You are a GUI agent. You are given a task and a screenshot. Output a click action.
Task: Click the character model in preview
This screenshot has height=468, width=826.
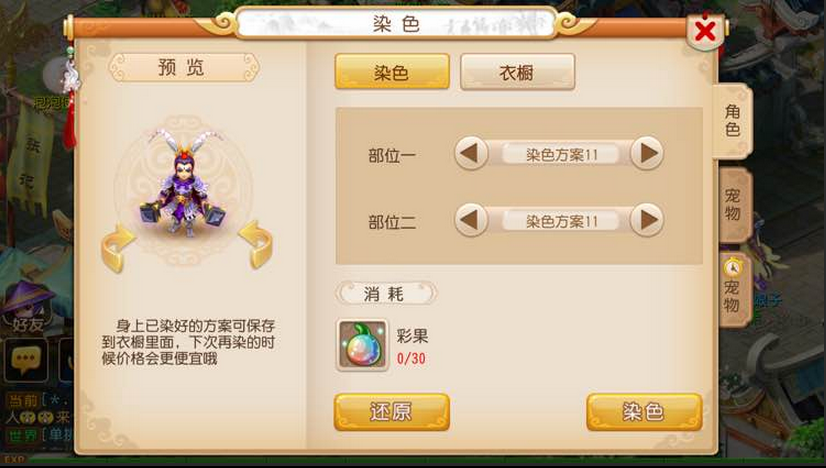[183, 183]
